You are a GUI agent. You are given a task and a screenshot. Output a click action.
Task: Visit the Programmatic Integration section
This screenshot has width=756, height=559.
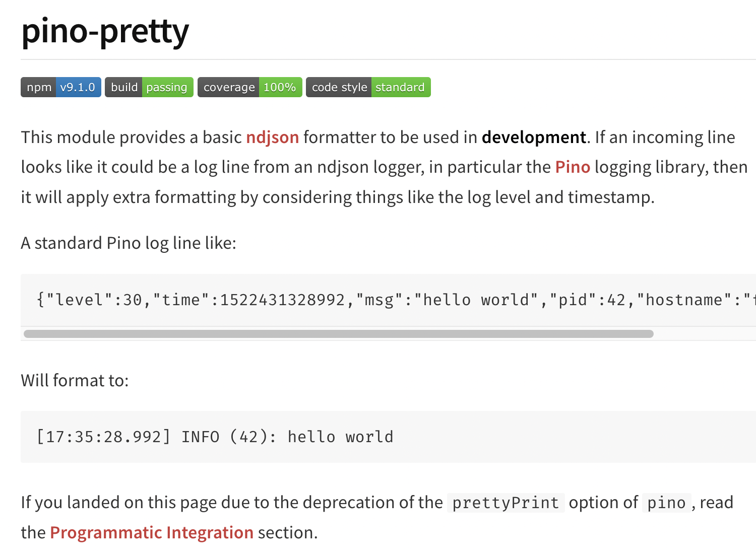[152, 532]
